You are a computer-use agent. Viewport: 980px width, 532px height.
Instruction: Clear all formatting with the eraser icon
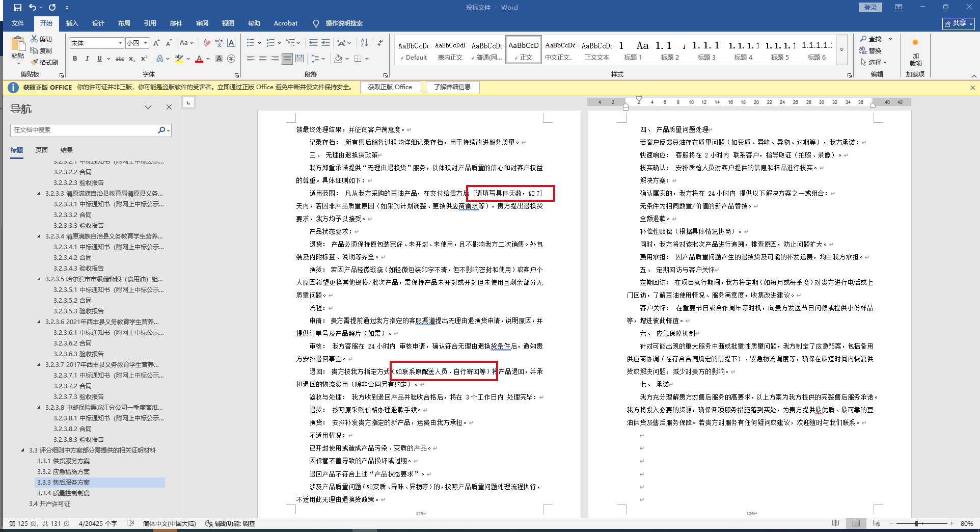[x=207, y=43]
